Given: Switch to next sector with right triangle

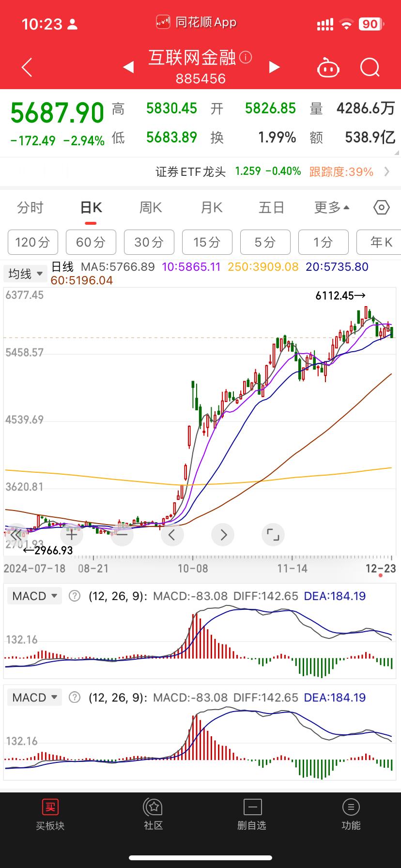Looking at the screenshot, I should 274,67.
